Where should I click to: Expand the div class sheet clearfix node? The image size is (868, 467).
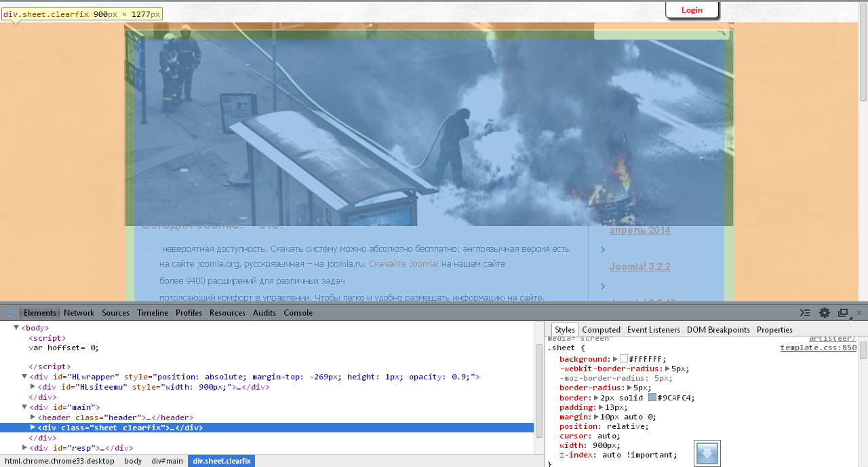(33, 428)
